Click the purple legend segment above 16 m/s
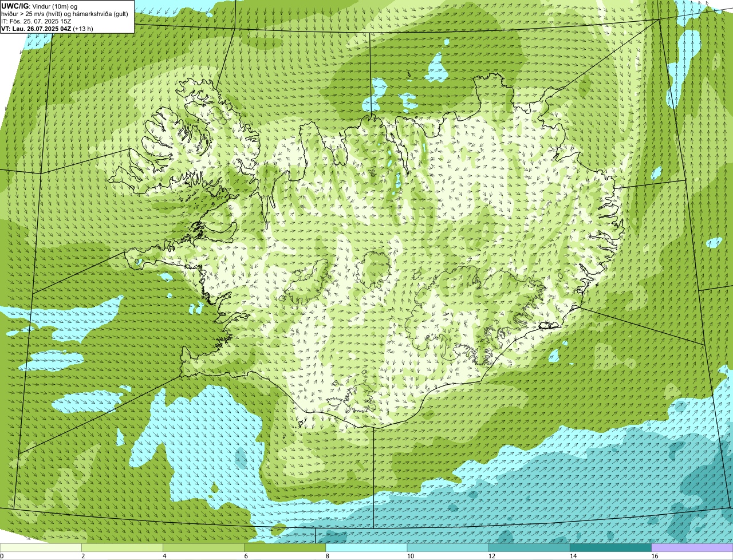The image size is (733, 560). point(692,547)
